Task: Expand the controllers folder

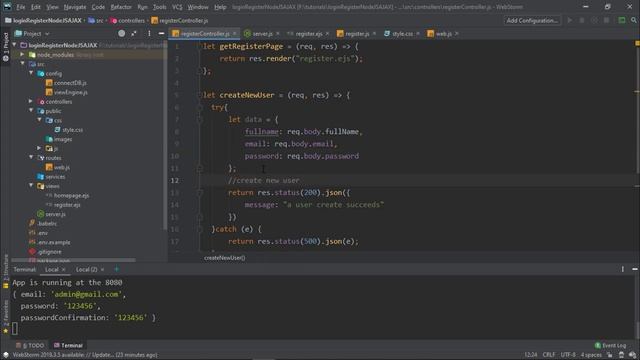Action: [x=31, y=101]
